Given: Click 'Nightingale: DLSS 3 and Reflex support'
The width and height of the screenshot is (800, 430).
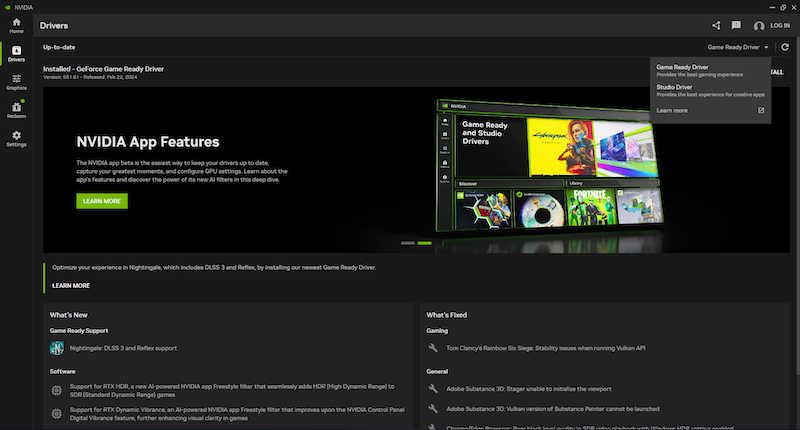Looking at the screenshot, I should pyautogui.click(x=123, y=348).
